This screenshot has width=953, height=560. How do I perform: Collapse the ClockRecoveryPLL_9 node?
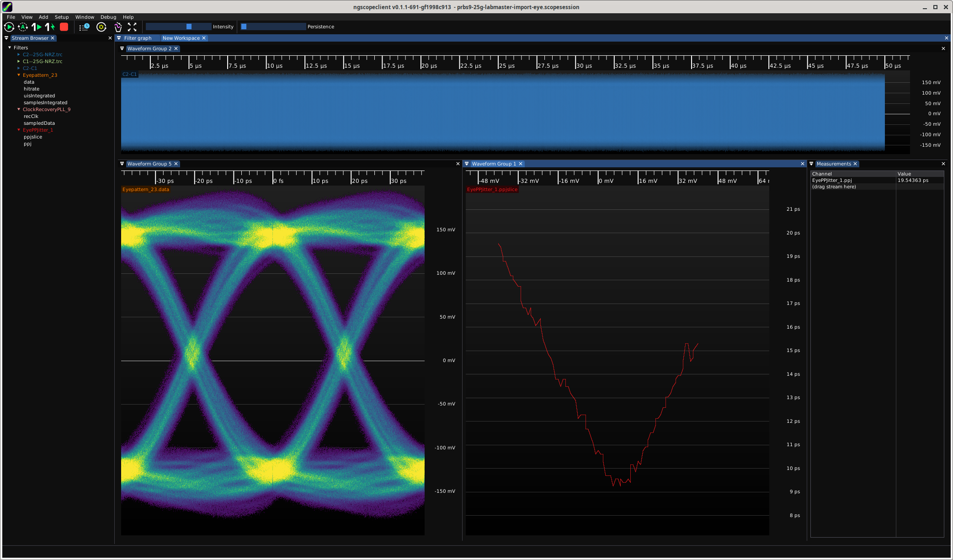[x=19, y=109]
